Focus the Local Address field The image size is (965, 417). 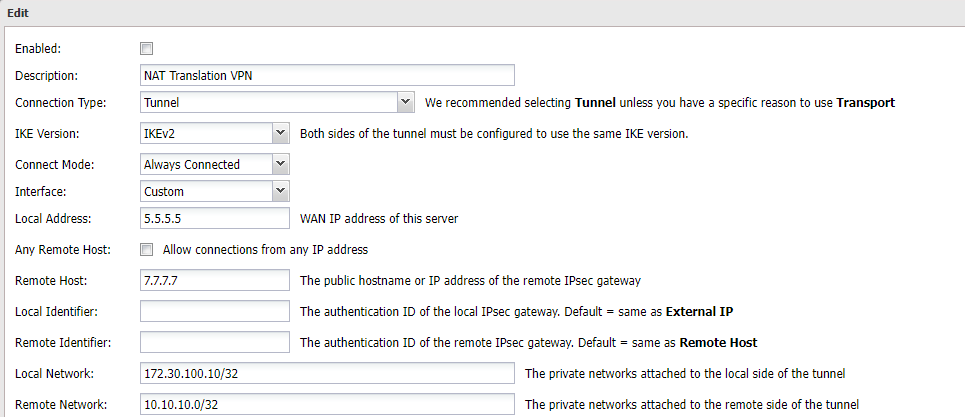(x=215, y=218)
